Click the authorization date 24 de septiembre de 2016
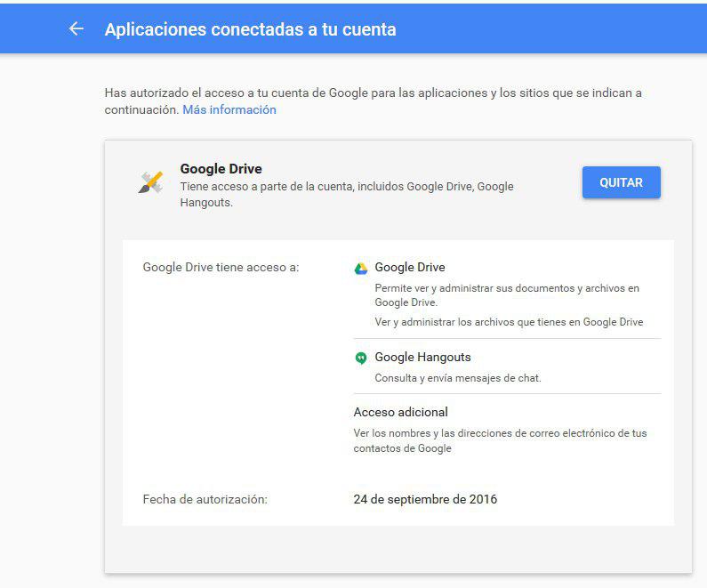Screen dimensions: 707x588 (425, 499)
